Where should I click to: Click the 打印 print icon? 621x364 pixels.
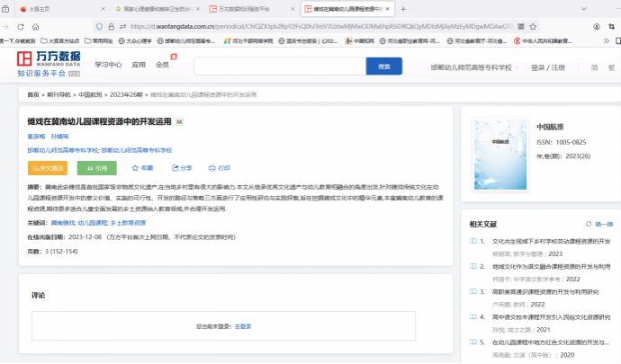pos(211,168)
